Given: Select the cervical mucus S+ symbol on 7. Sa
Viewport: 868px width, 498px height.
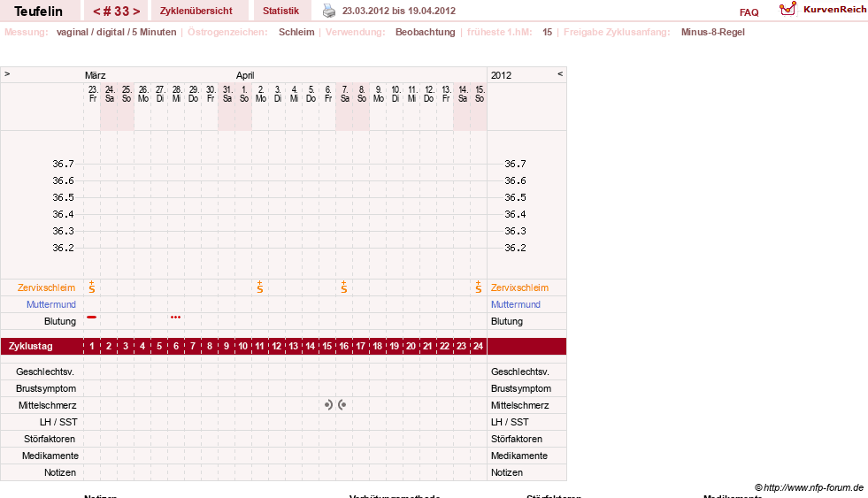Looking at the screenshot, I should (344, 287).
